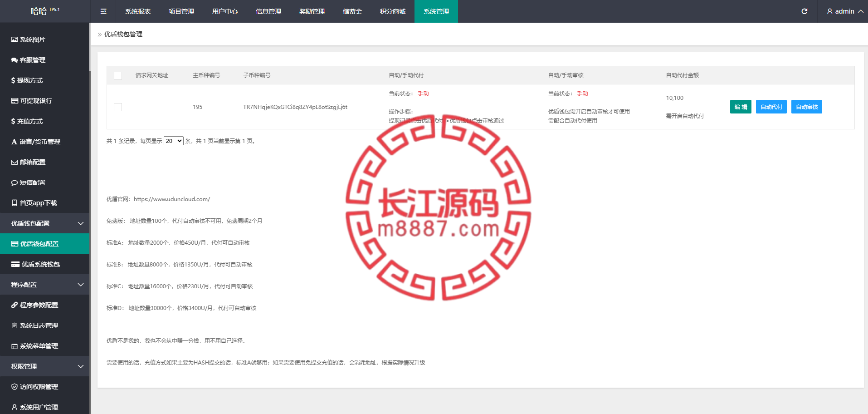Click the 系统菜单管理 window icon

pos(15,346)
